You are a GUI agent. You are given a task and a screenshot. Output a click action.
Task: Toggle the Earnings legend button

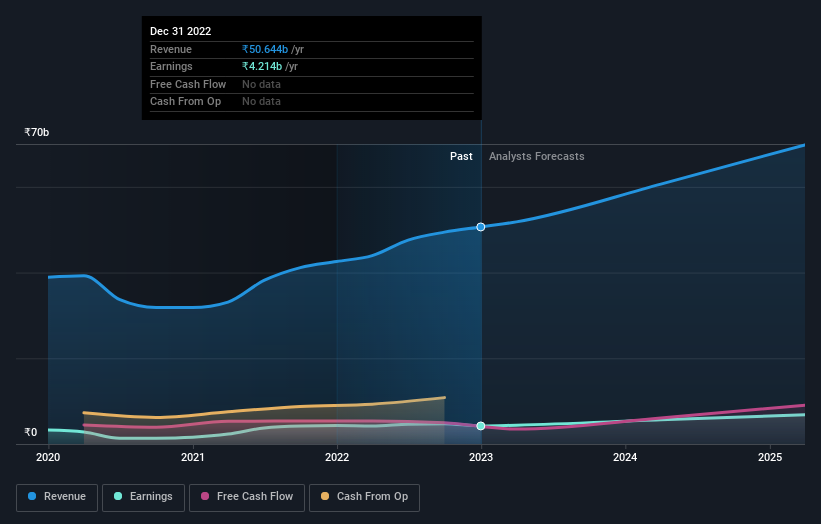(x=143, y=497)
